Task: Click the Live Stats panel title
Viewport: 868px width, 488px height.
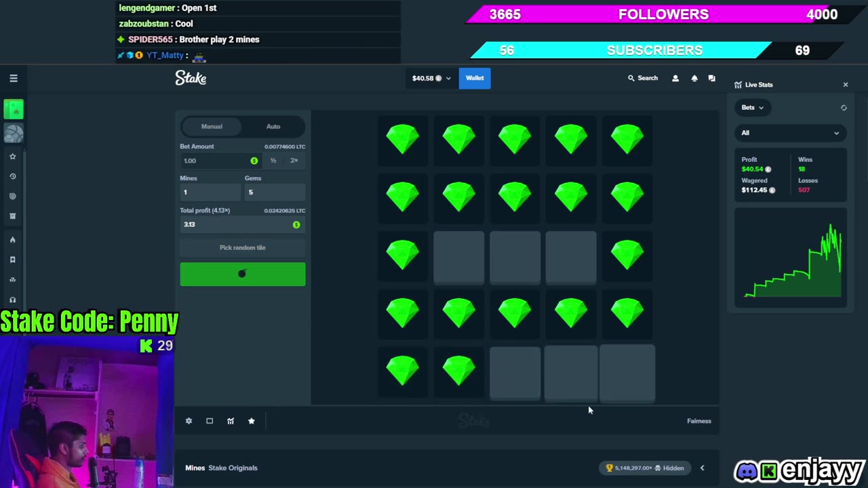Action: [759, 85]
